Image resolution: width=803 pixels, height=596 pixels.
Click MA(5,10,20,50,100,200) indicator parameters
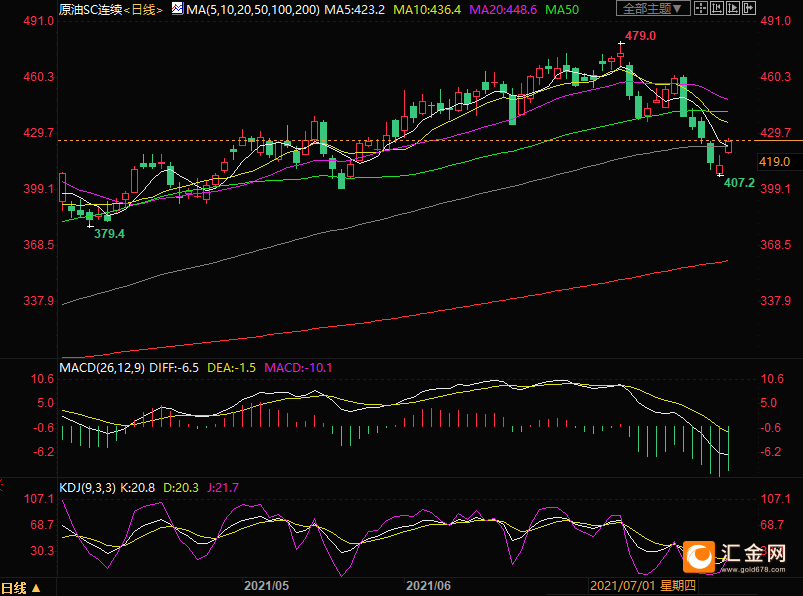pos(253,9)
